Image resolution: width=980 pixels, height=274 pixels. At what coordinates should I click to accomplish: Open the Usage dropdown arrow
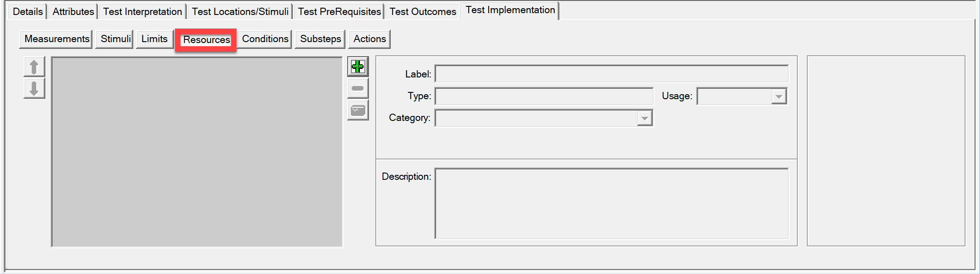point(779,96)
